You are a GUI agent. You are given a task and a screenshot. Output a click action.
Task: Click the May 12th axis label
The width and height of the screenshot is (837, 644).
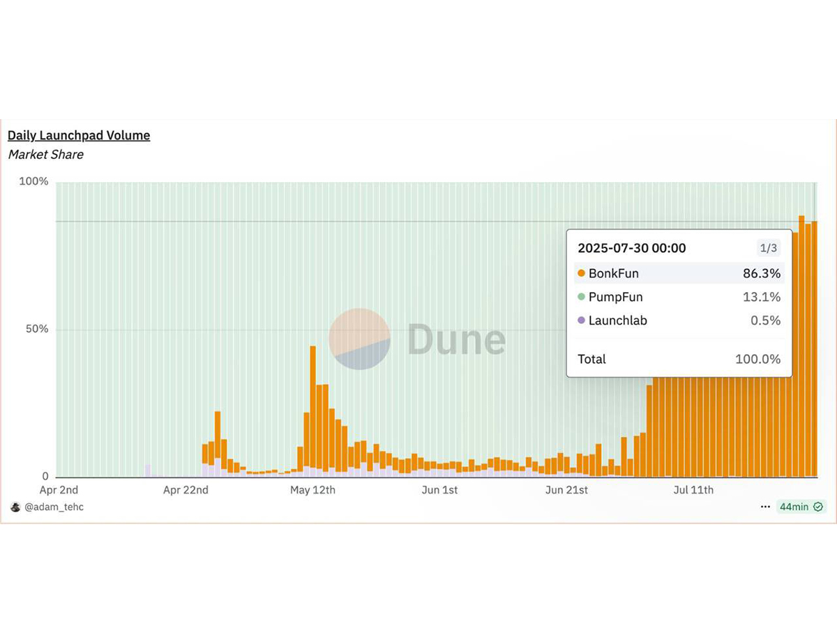pos(312,490)
